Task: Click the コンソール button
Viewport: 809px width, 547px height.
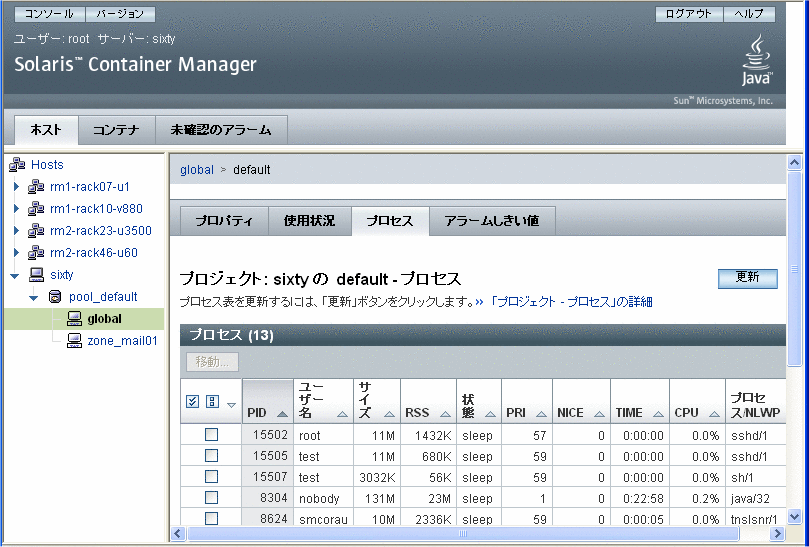Action: 50,14
